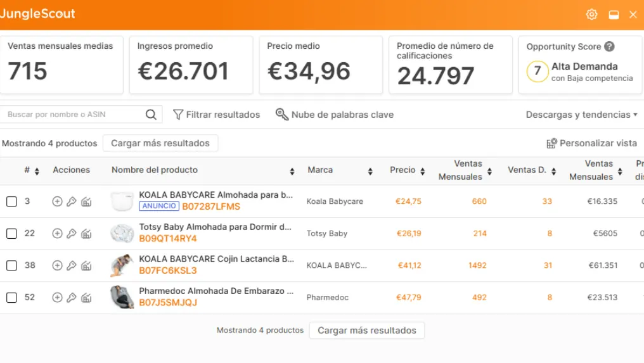Tick the checkbox for Pharmedoc row 52
The height and width of the screenshot is (363, 644).
(11, 297)
